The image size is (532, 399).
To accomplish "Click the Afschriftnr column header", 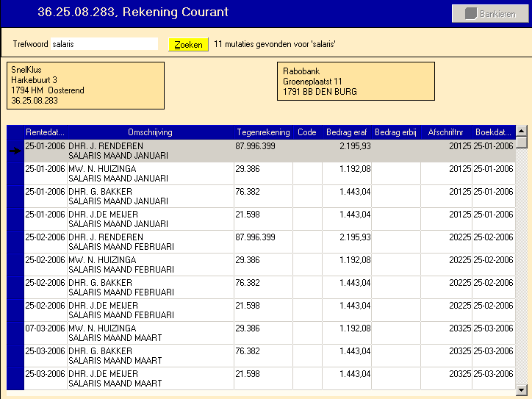I will (x=445, y=132).
